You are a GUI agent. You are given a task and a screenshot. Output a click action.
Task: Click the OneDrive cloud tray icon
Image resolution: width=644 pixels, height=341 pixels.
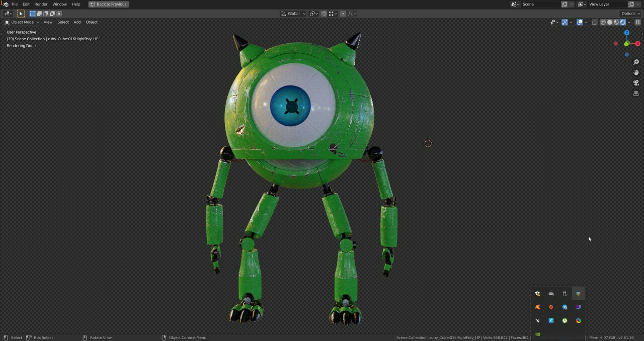point(551,294)
